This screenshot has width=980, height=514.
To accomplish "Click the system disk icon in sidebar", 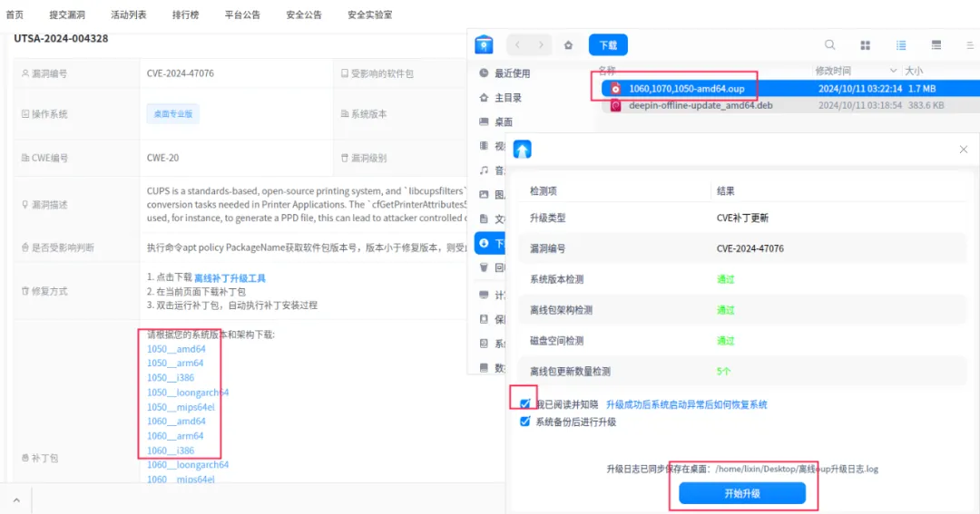I will point(484,344).
